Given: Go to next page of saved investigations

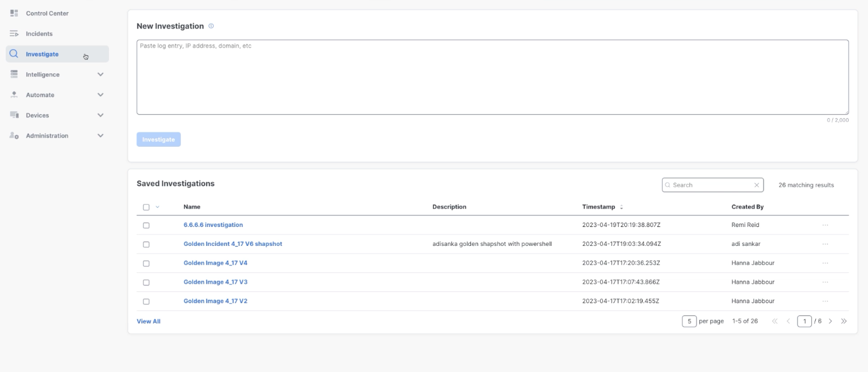Looking at the screenshot, I should (x=830, y=321).
